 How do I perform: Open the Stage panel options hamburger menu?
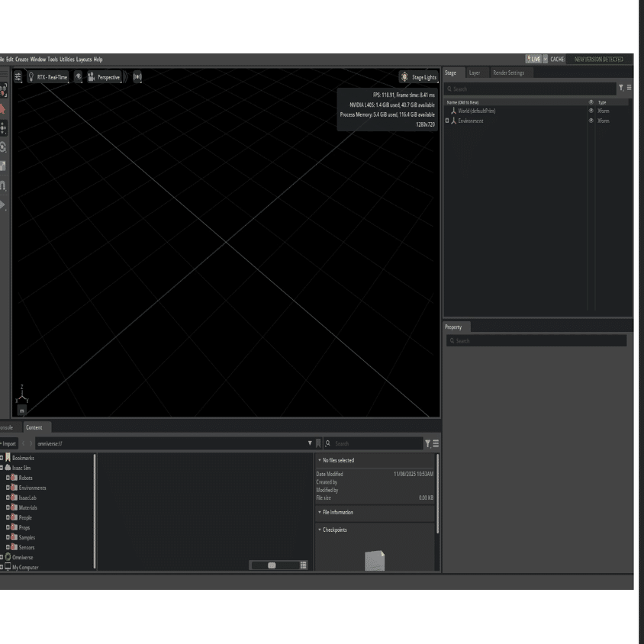[x=629, y=88]
